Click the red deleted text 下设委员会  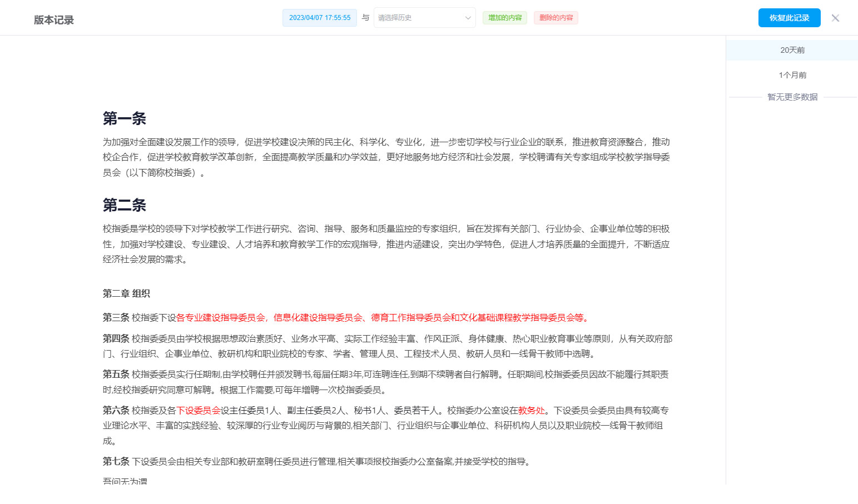point(199,411)
